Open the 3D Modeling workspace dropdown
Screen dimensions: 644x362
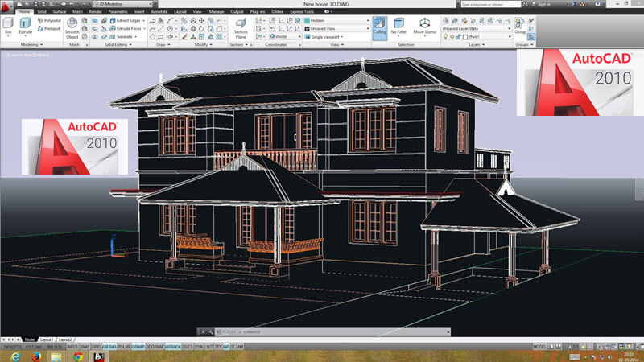coord(123,4)
